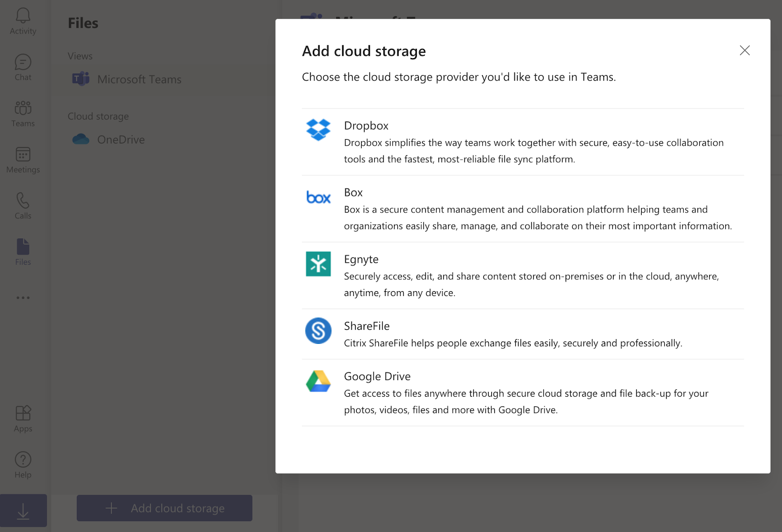Click the download arrow icon
This screenshot has width=782, height=532.
(23, 511)
